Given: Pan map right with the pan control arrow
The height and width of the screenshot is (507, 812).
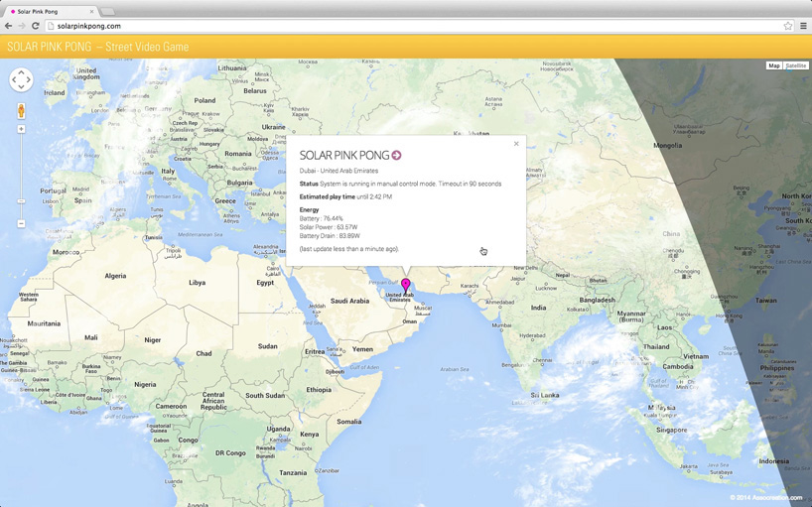Looking at the screenshot, I should pyautogui.click(x=29, y=79).
